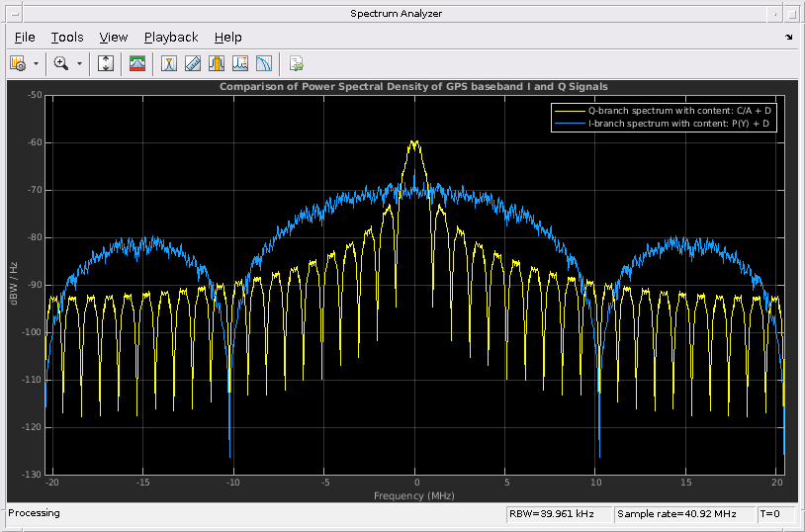Click the yellow line swatch in legend

coord(570,111)
